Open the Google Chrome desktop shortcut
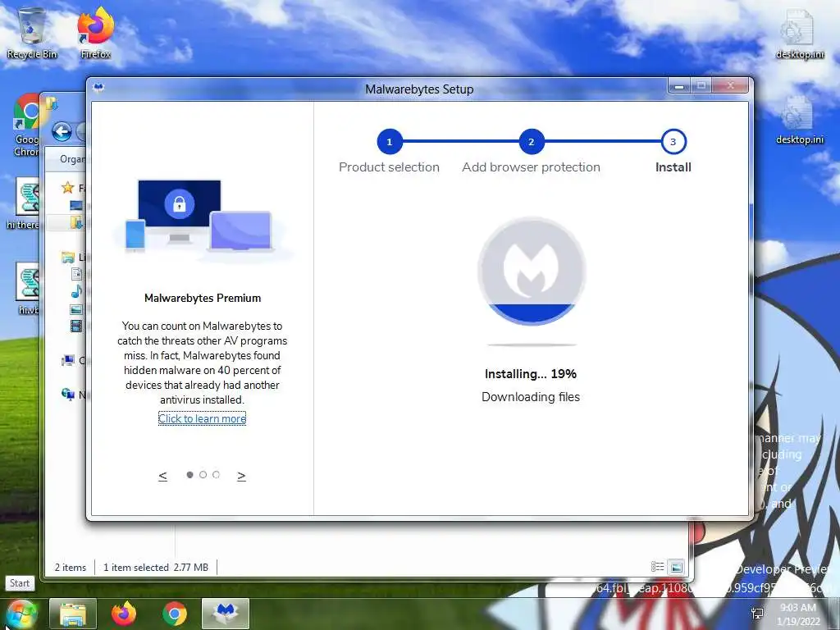Screen dimensions: 840x630 (x=27, y=125)
